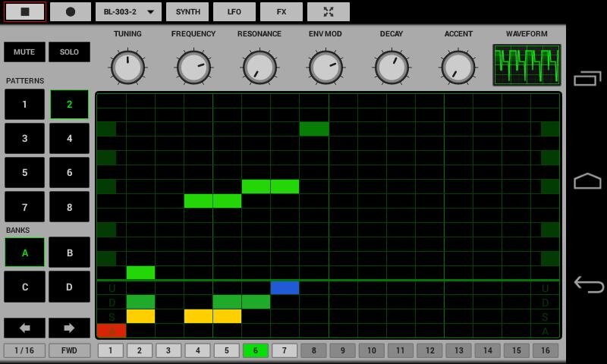Shift the pattern left with the arrow

tap(24, 328)
